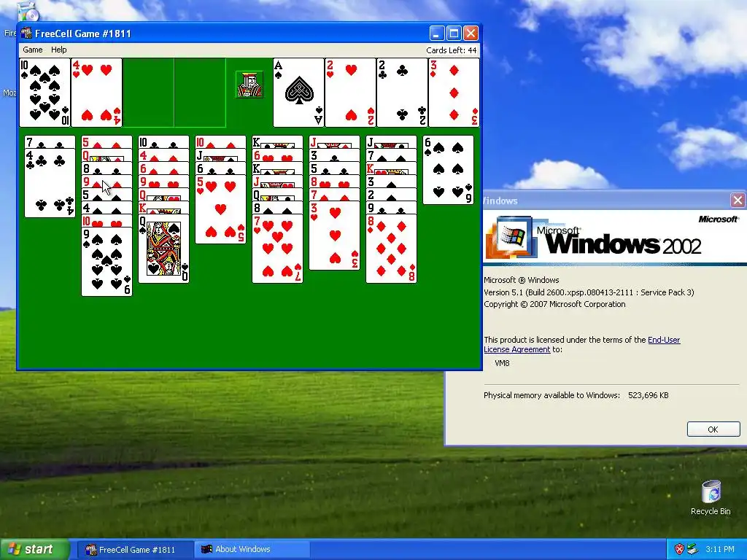Select the 5 of hearts card
Screen dimensions: 747x560
click(220, 209)
